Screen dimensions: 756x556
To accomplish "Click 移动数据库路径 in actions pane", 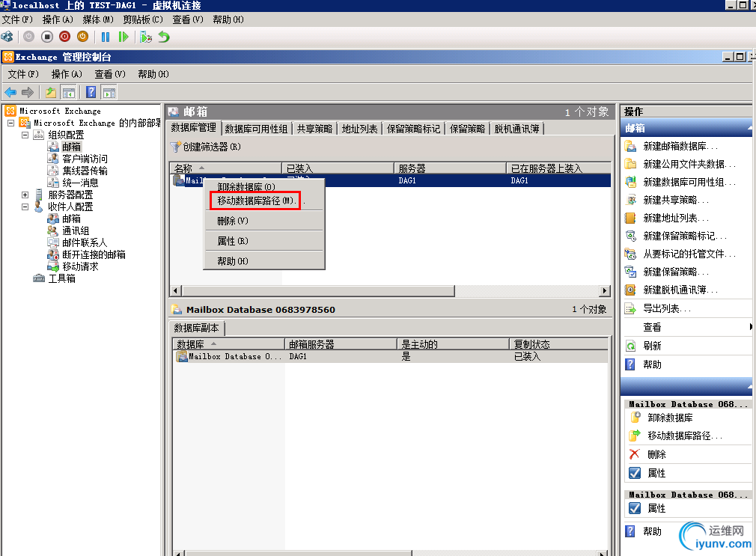I will coord(685,436).
